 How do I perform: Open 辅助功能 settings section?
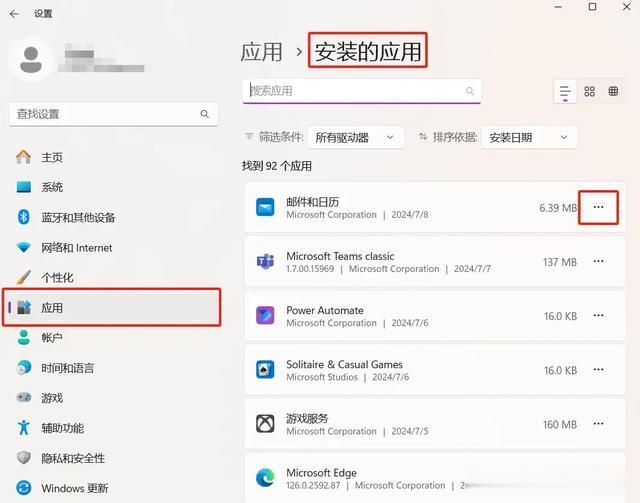[112, 428]
